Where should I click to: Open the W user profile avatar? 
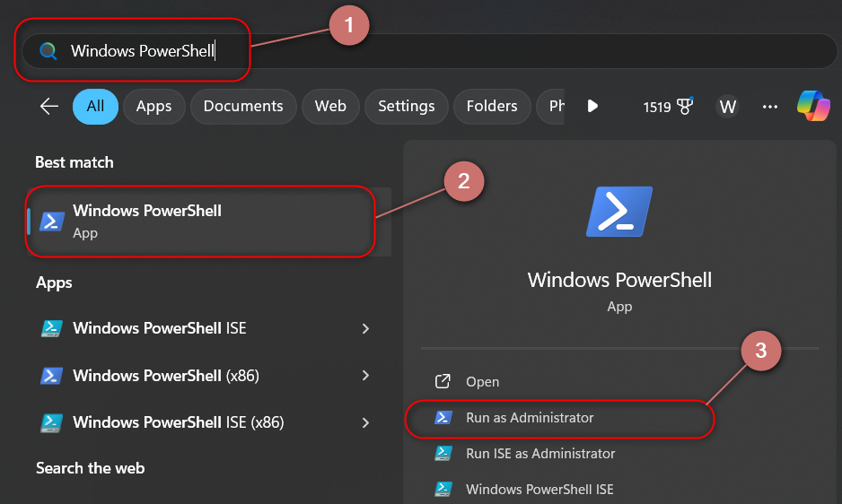click(x=728, y=107)
